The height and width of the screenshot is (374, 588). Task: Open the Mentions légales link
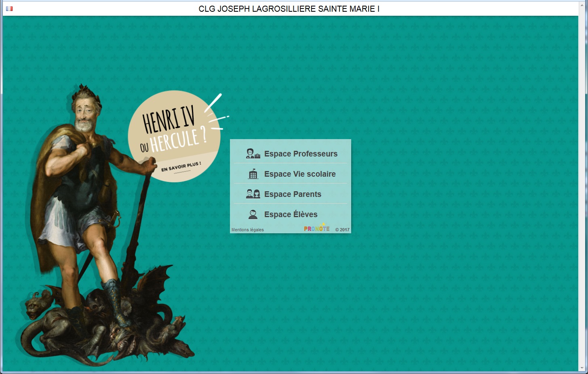pos(247,230)
